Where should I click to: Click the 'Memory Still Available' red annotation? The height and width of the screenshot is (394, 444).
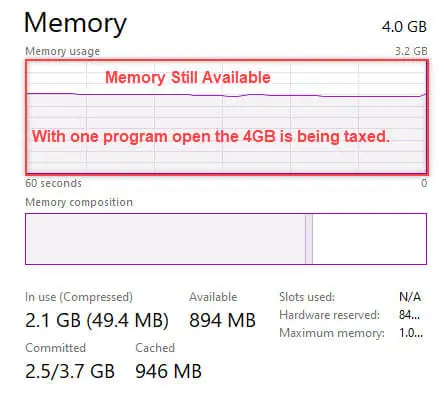pos(188,77)
